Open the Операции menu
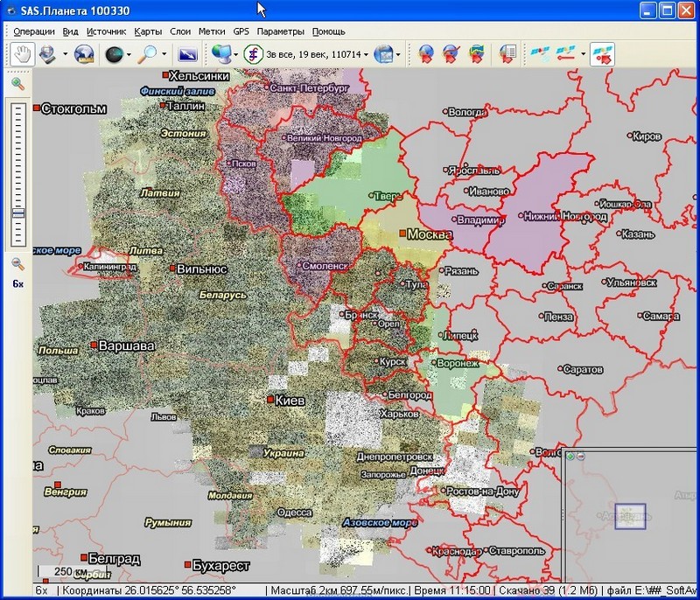 click(34, 31)
